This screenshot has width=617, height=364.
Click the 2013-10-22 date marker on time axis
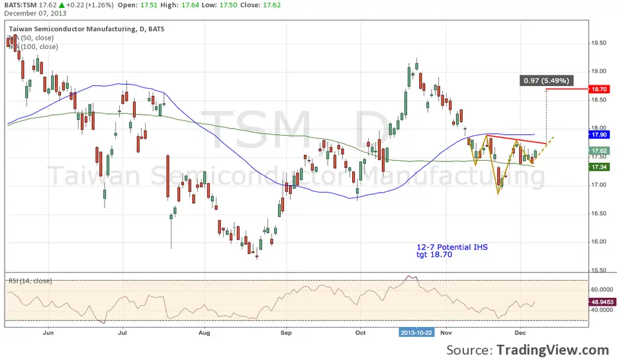coord(416,333)
